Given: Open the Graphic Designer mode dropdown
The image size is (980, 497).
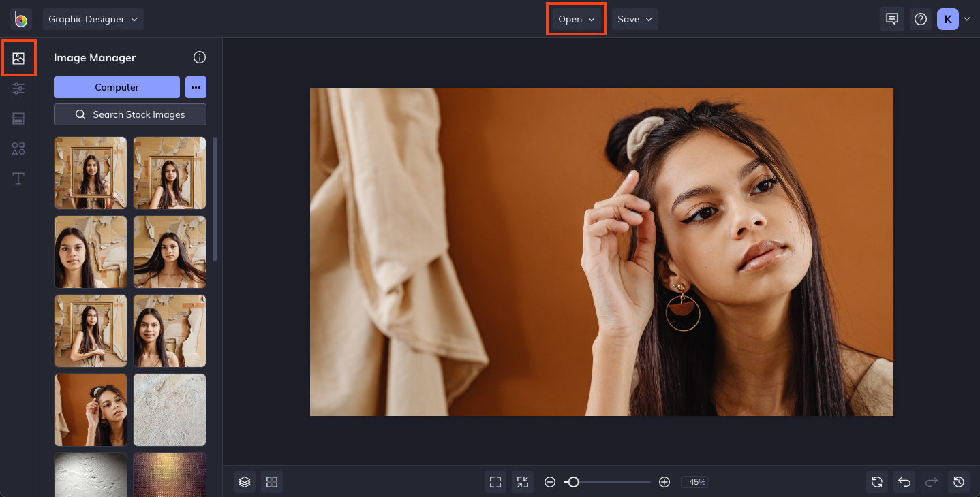Looking at the screenshot, I should (x=93, y=19).
